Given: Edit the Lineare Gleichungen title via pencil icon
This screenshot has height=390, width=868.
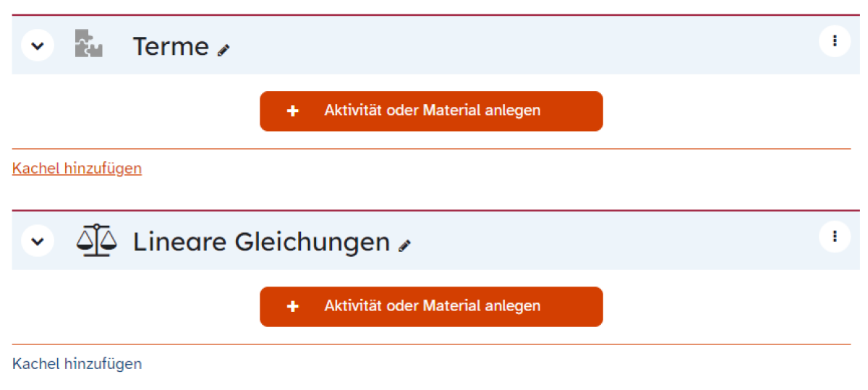Looking at the screenshot, I should click(x=405, y=245).
